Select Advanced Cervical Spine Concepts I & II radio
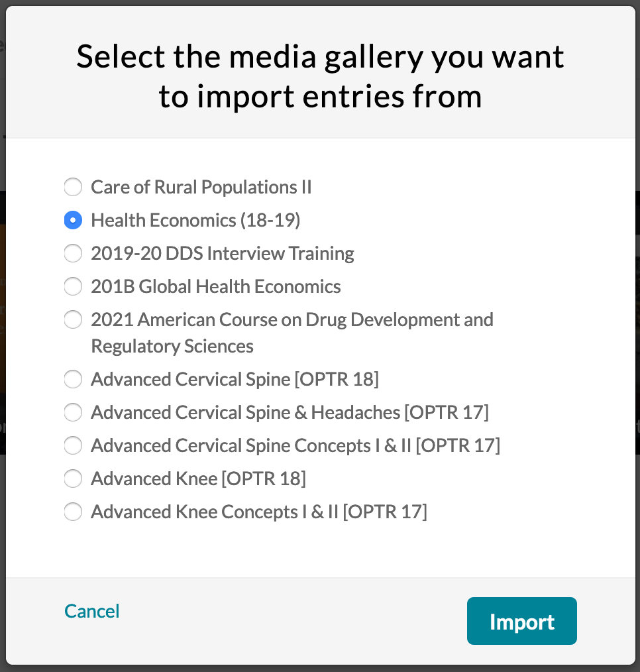Viewport: 640px width, 672px height. tap(73, 445)
